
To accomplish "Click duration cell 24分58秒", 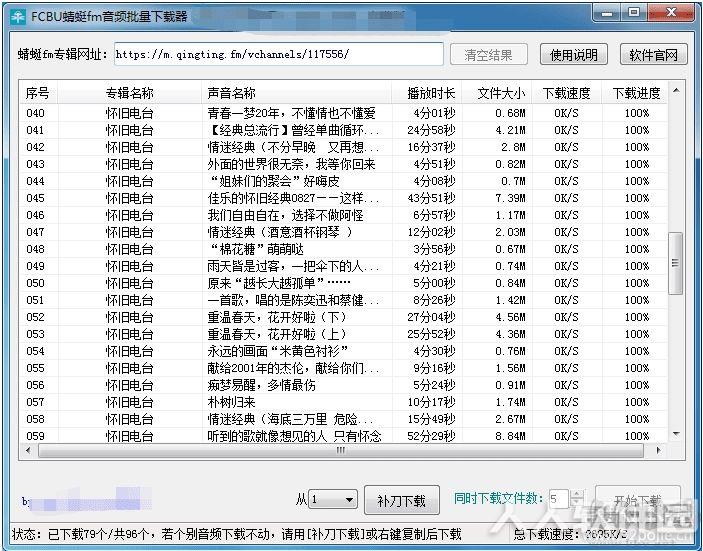I will pyautogui.click(x=431, y=130).
